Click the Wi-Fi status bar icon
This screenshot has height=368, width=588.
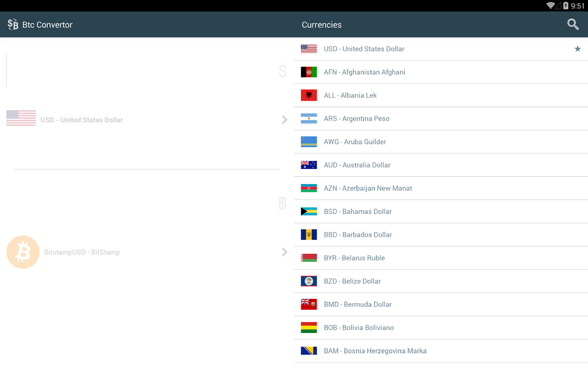550,6
